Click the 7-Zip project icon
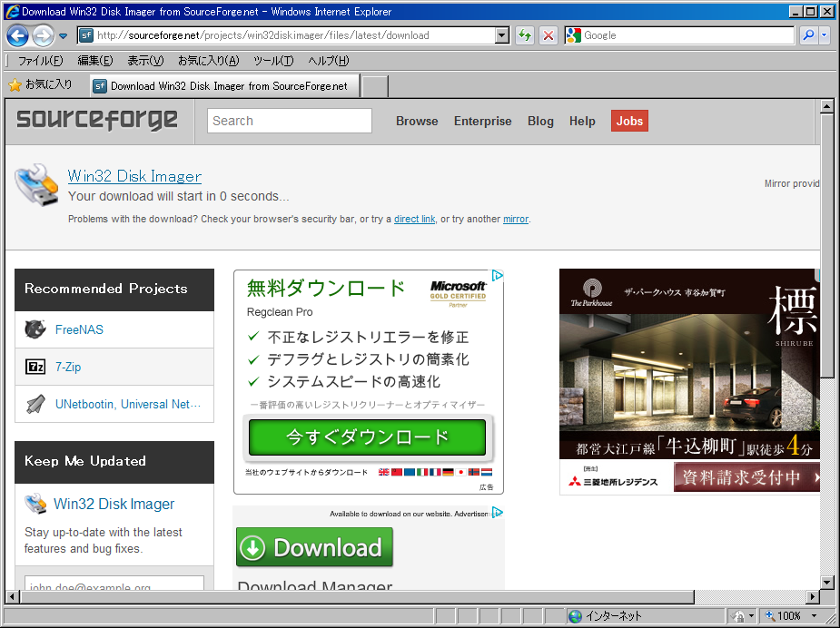The image size is (840, 628). pos(35,367)
